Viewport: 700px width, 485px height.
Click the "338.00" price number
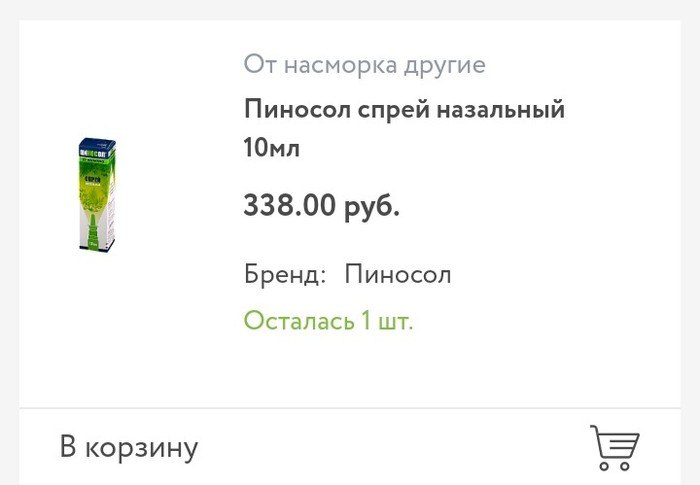pos(289,207)
